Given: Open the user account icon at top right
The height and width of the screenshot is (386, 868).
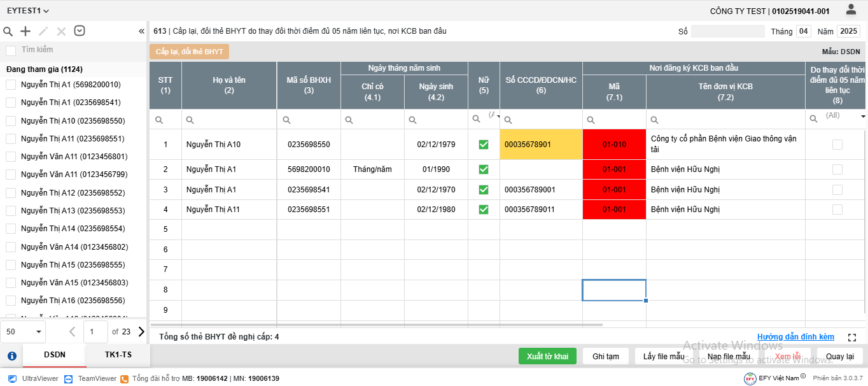Looking at the screenshot, I should point(851,10).
